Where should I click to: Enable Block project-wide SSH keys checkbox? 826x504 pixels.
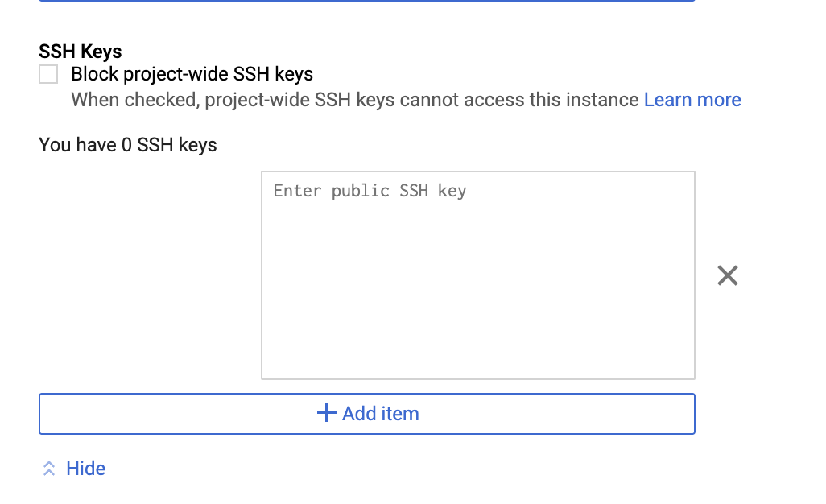(x=48, y=74)
